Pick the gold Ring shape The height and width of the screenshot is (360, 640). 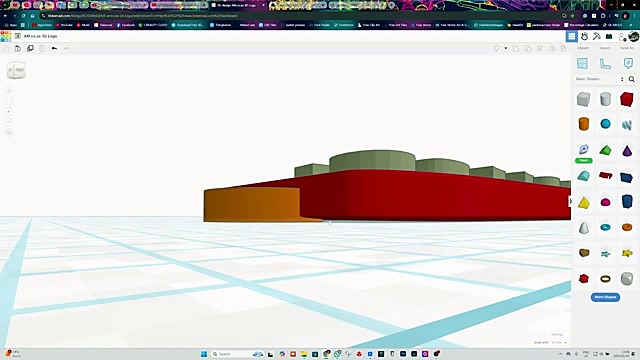click(x=605, y=279)
